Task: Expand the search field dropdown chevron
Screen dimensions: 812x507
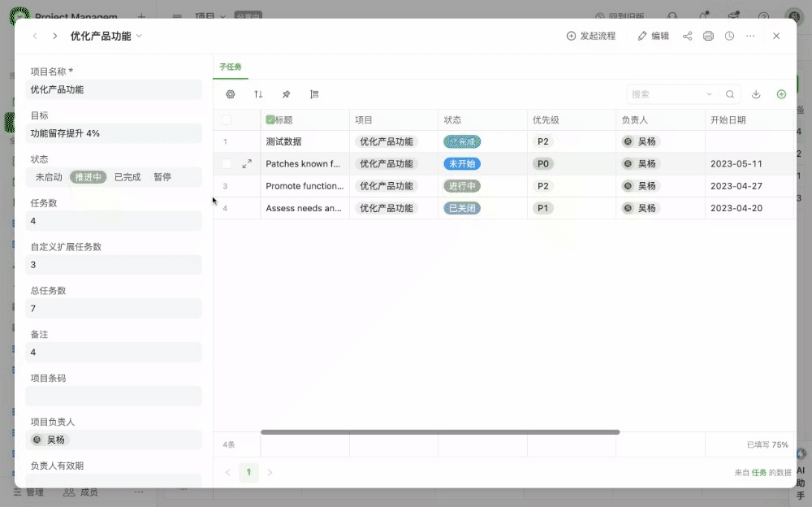Action: 710,94
